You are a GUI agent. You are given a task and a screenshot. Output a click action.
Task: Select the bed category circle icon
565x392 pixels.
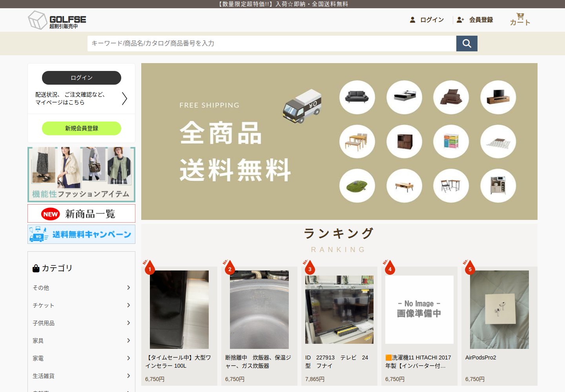[x=404, y=97]
